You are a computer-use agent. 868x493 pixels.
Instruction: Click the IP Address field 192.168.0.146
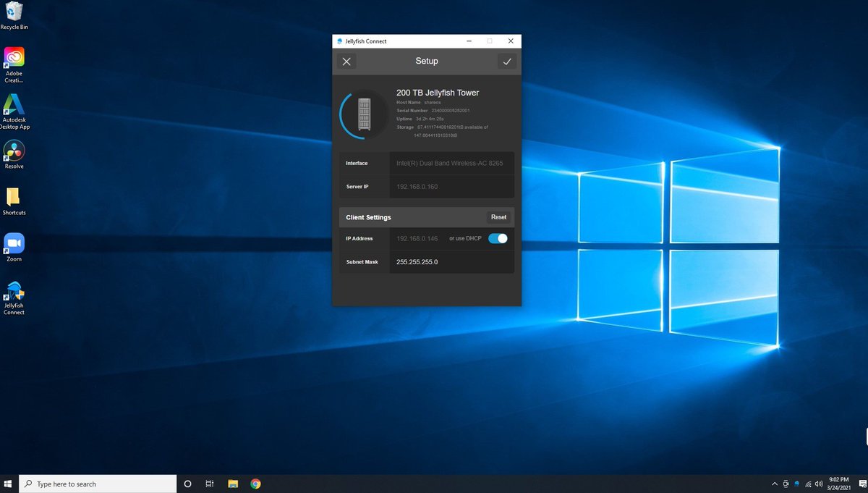tap(417, 238)
